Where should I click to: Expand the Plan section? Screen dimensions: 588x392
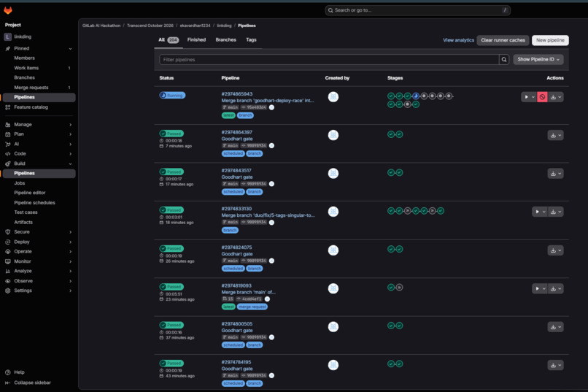(70, 134)
